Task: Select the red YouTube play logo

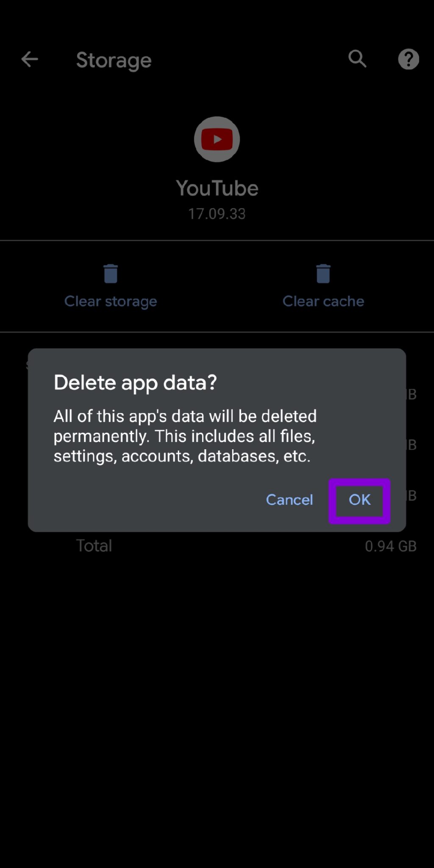Action: point(217,139)
